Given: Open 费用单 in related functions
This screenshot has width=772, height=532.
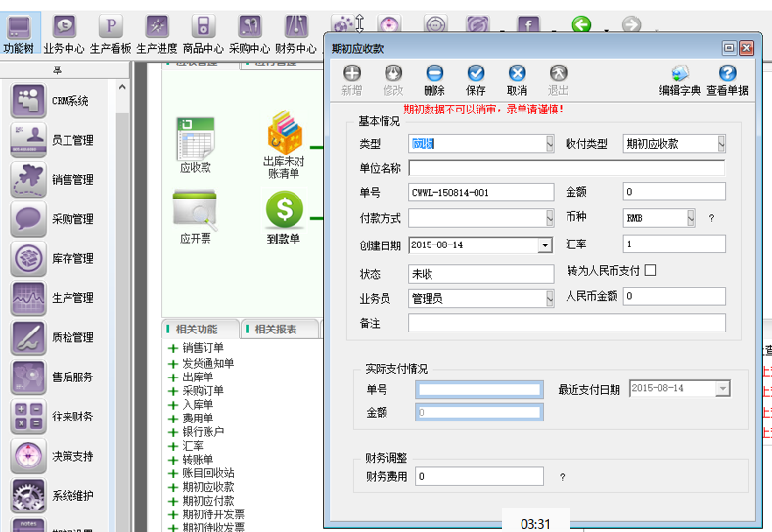Looking at the screenshot, I should [198, 419].
